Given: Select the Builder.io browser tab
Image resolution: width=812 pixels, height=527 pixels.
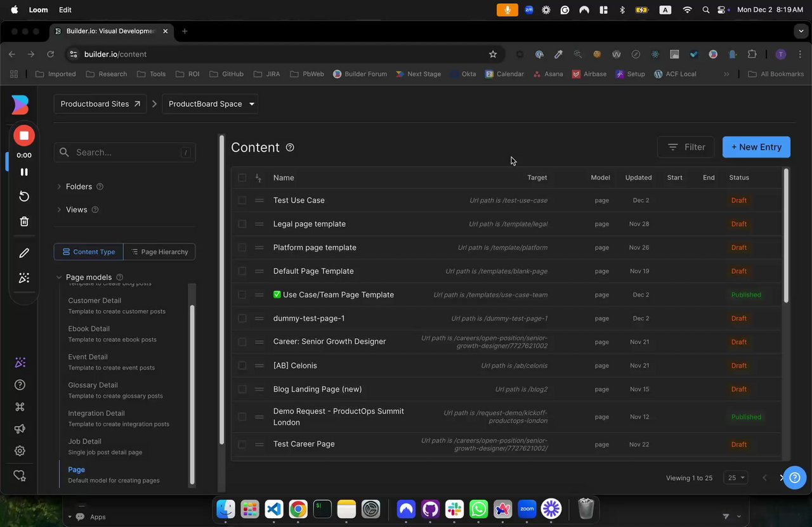Looking at the screenshot, I should tap(110, 31).
